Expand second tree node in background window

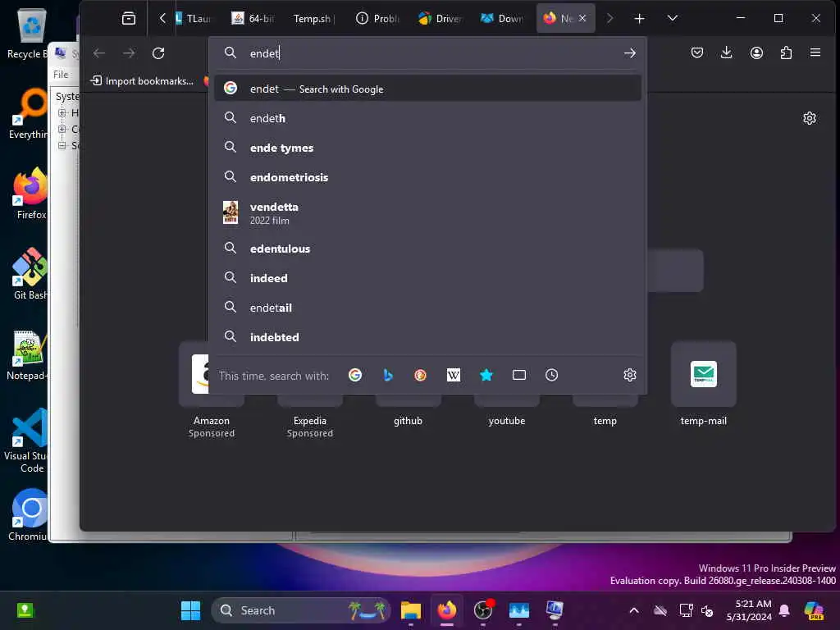[62, 129]
